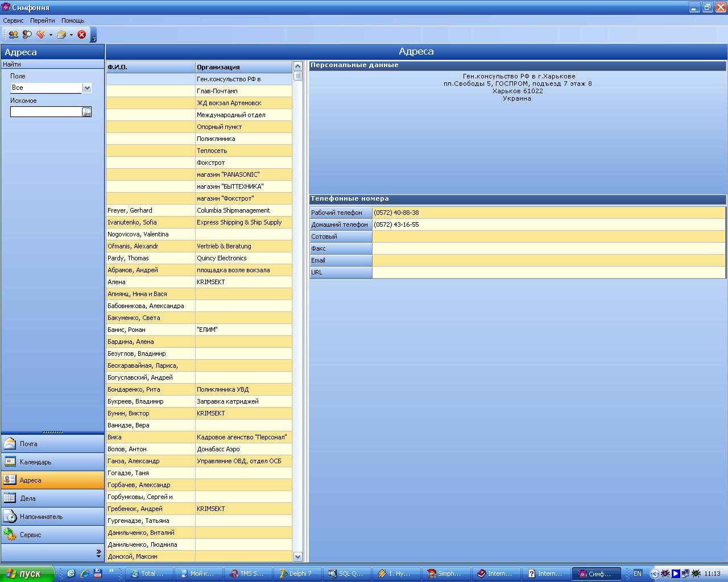Click the two-people contacts toolbar icon
728x582 pixels.
(x=13, y=35)
